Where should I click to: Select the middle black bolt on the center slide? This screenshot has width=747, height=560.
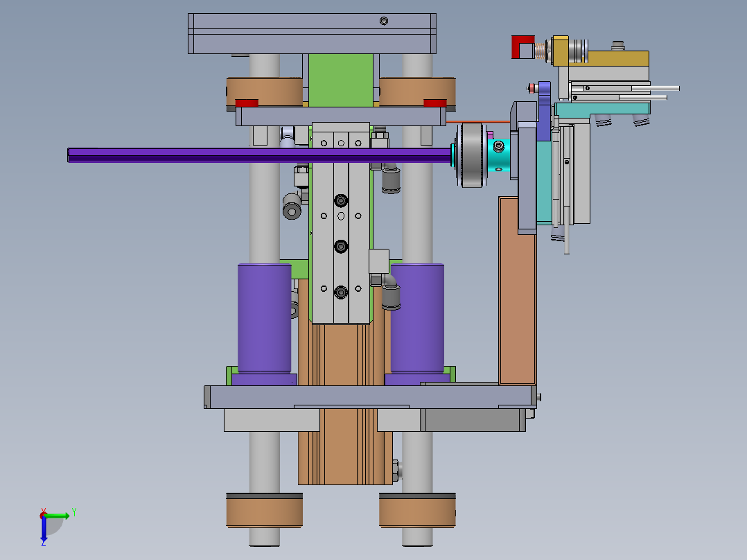point(341,247)
